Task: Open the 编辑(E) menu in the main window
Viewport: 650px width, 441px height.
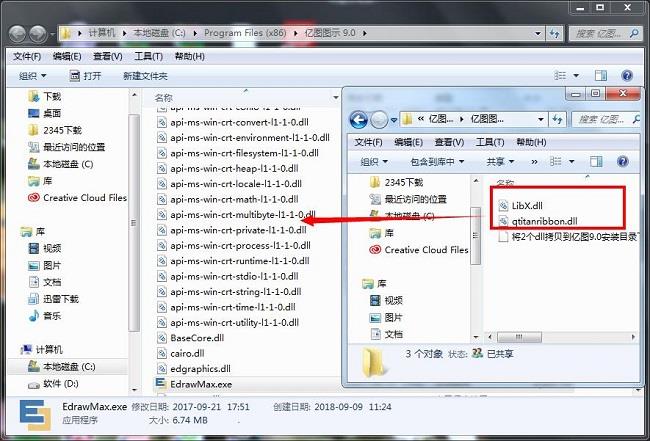Action: coord(67,56)
